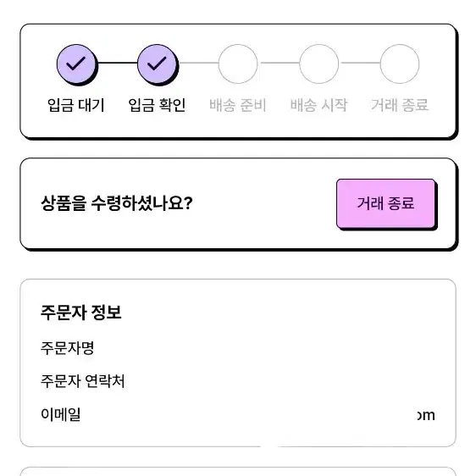Select the empty 배송 시작 step circle
Screen dimensions: 476x476
pos(318,64)
